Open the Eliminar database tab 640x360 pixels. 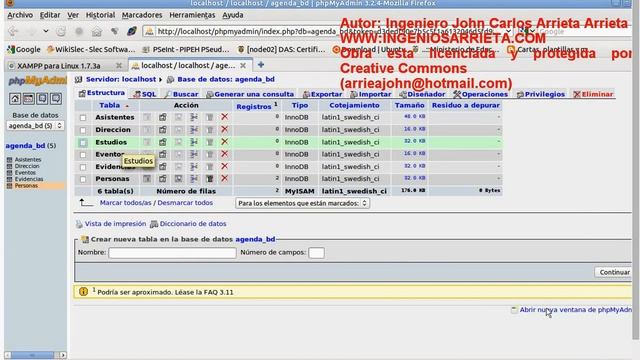(x=593, y=94)
